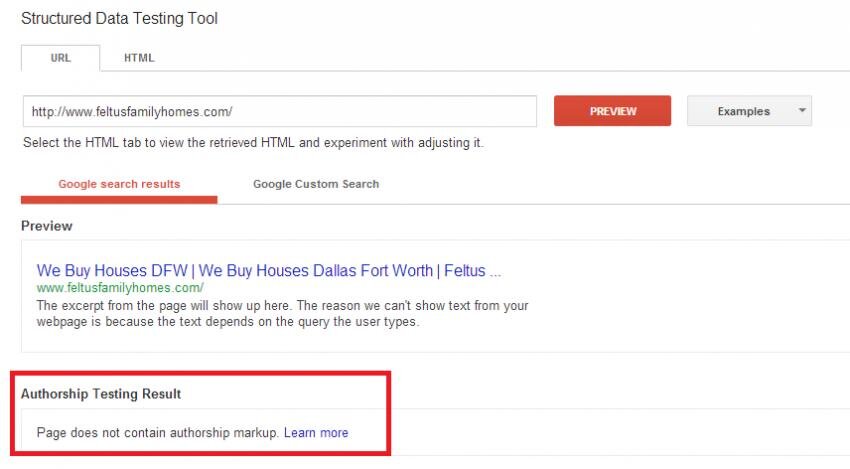The height and width of the screenshot is (469, 850).
Task: Click the Authorship Testing Result heading
Action: point(101,394)
